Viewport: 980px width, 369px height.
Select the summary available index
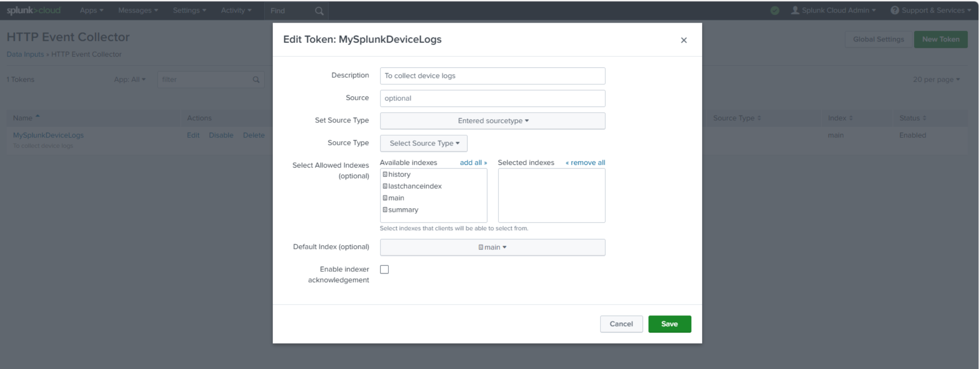(x=400, y=210)
